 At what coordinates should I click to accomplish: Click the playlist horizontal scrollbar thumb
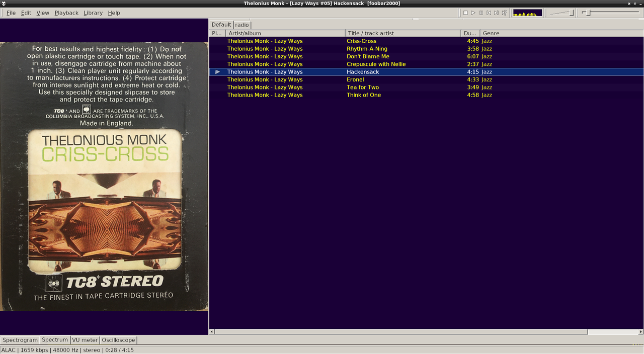click(x=401, y=332)
